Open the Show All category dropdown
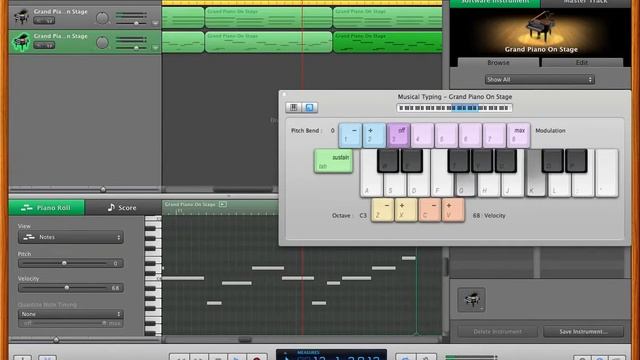The height and width of the screenshot is (360, 640). (x=539, y=80)
